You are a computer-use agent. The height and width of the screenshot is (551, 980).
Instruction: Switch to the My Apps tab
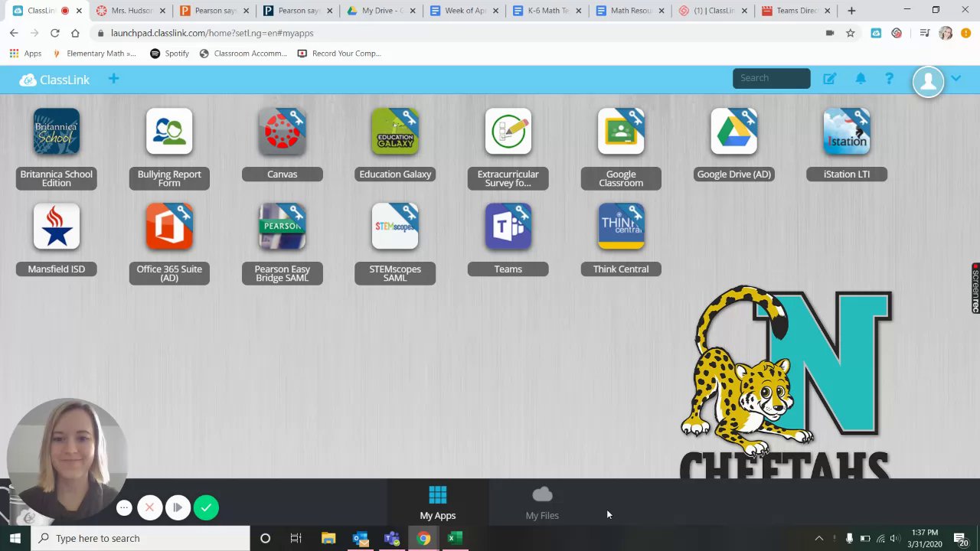[x=438, y=503]
